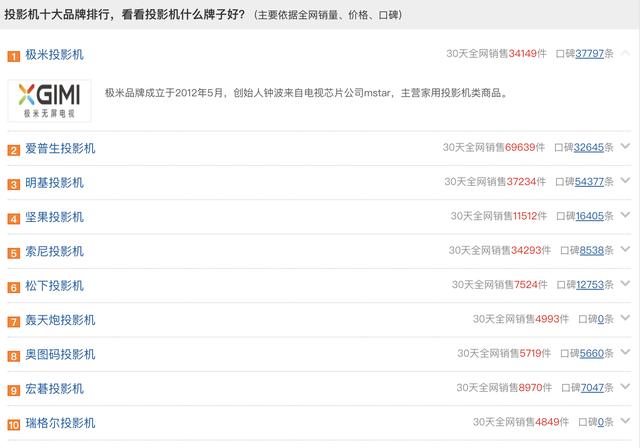
Task: Click the orange rank 10 badge
Action: pos(13,425)
